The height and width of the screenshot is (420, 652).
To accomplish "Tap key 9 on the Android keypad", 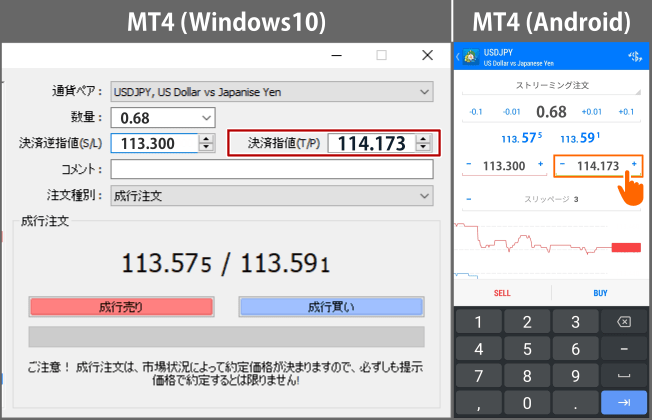I will [x=575, y=376].
